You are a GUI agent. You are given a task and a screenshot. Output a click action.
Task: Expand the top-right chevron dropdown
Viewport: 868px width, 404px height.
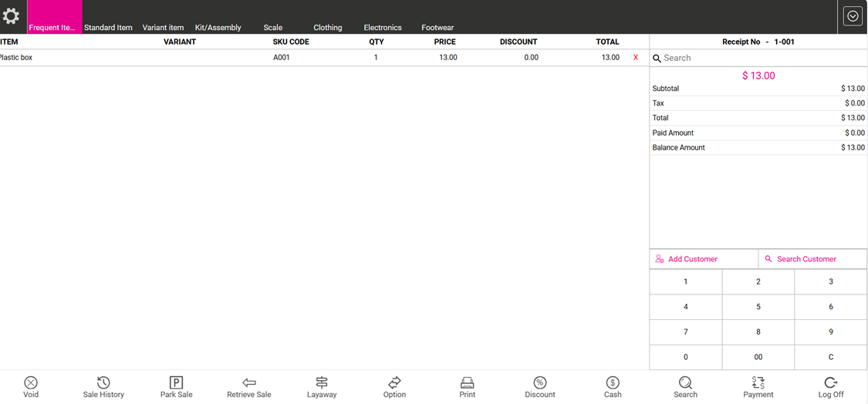tap(853, 16)
